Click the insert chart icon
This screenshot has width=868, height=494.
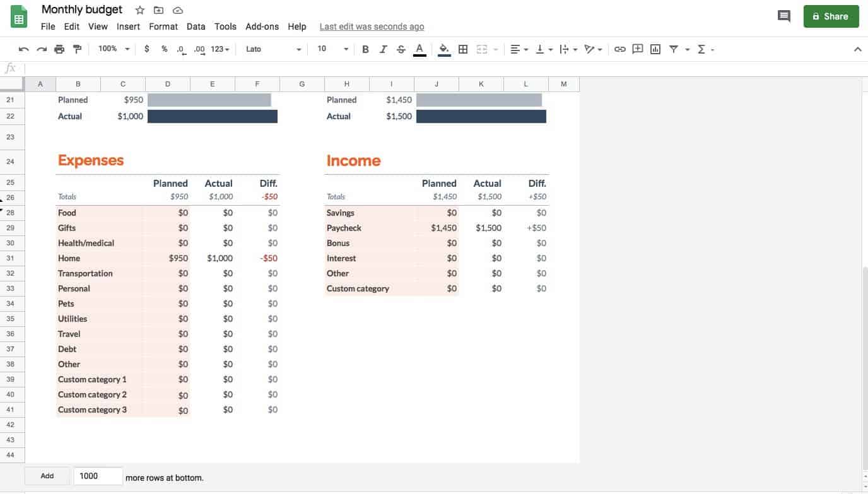tap(655, 49)
